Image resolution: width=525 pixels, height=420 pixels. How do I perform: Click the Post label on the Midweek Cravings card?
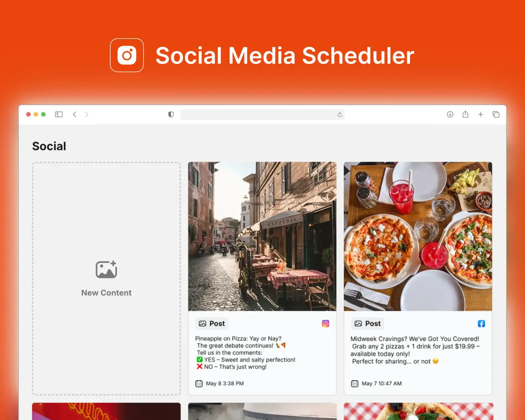pyautogui.click(x=368, y=324)
